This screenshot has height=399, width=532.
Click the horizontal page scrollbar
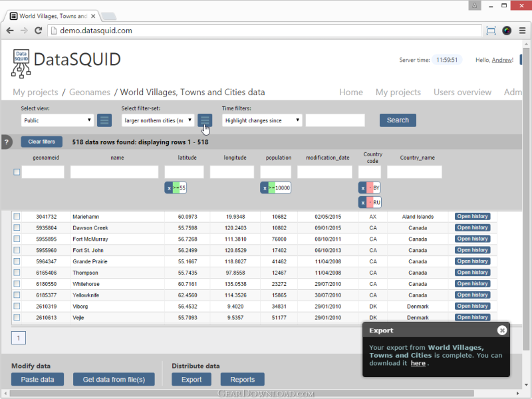242,394
